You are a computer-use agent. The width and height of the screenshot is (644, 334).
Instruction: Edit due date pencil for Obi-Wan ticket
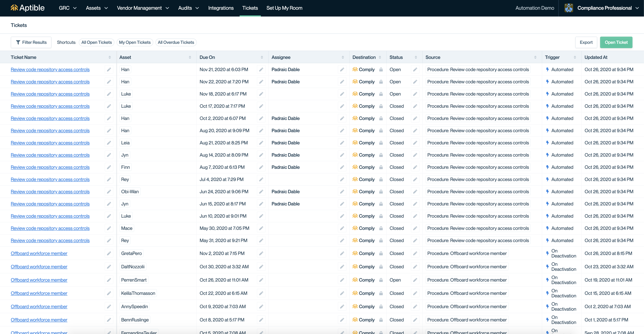tap(261, 191)
